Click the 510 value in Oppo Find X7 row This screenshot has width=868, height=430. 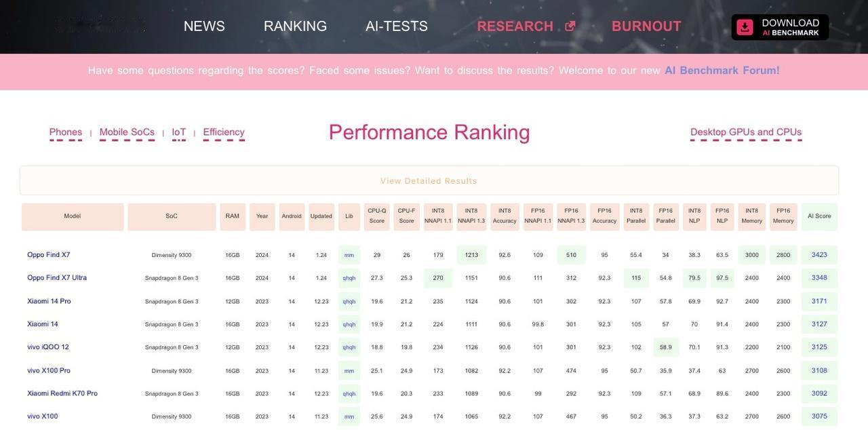pyautogui.click(x=572, y=255)
